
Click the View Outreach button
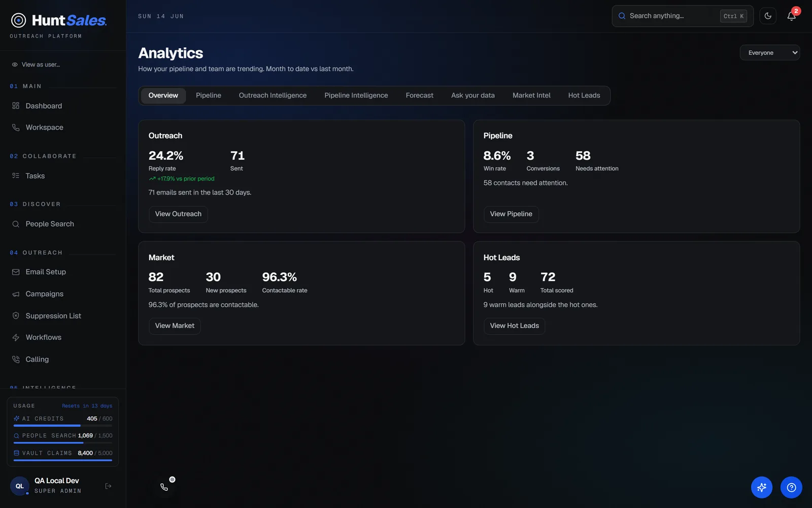click(178, 214)
